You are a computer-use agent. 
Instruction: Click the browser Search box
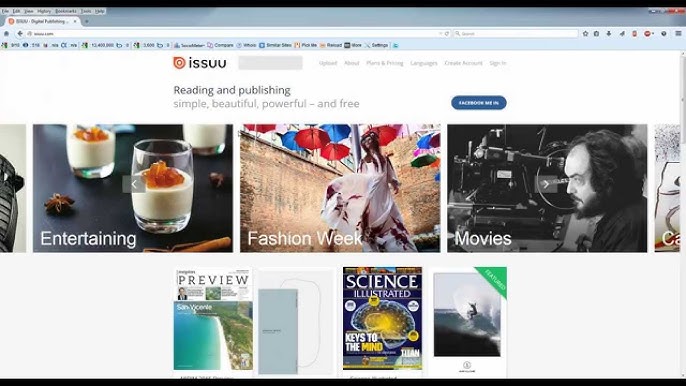515,33
